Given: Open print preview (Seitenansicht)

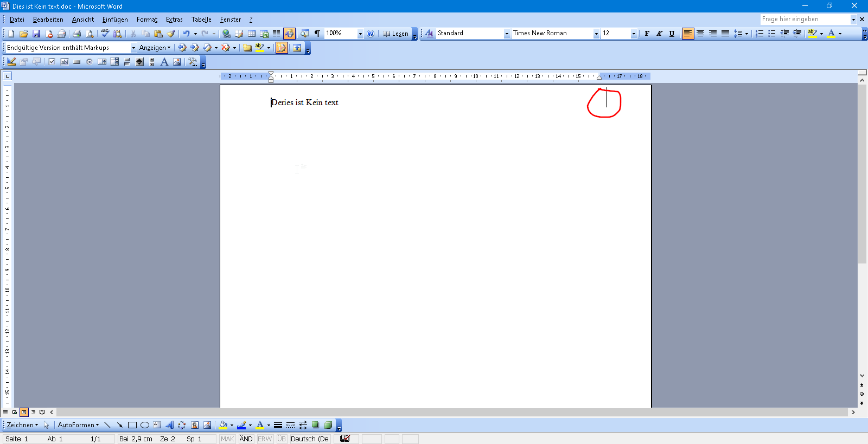Looking at the screenshot, I should (89, 34).
